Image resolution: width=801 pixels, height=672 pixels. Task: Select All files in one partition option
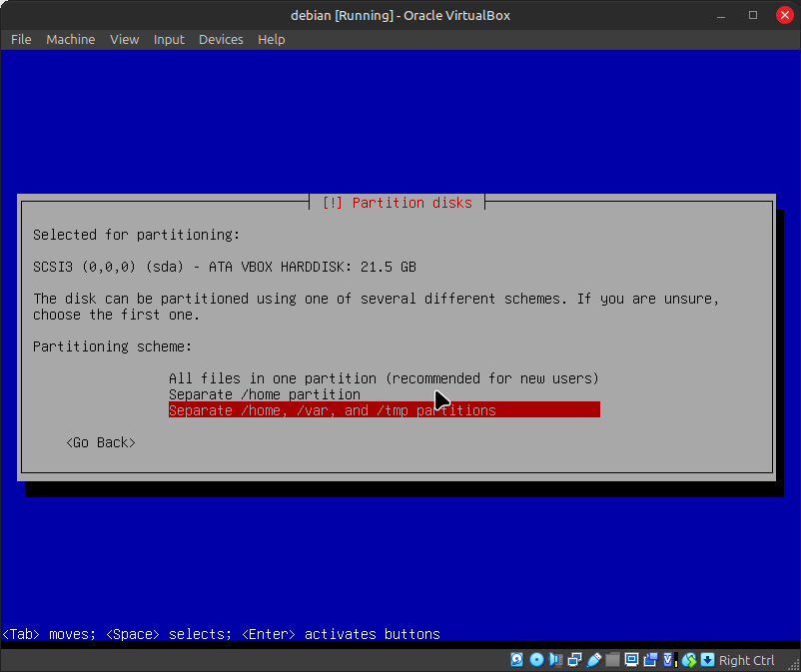point(384,378)
